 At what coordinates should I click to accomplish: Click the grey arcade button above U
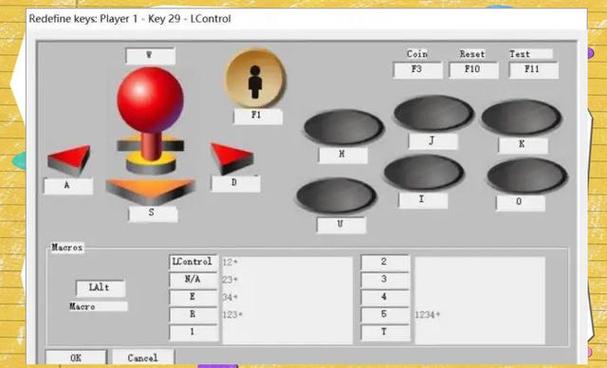tap(336, 195)
